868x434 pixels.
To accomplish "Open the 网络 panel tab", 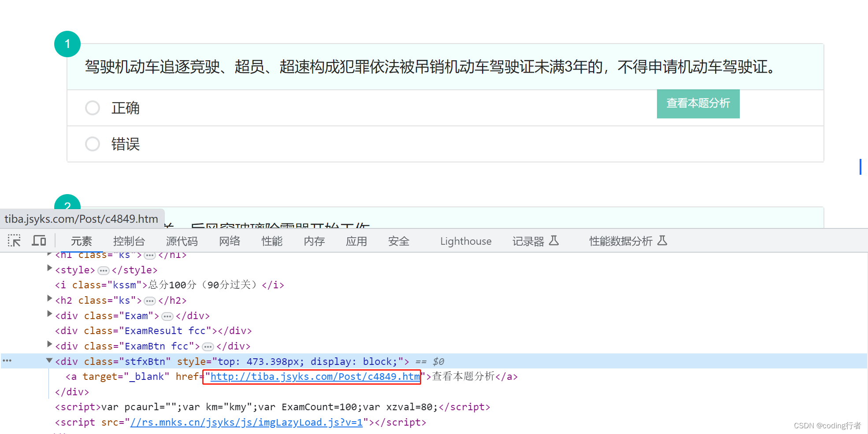I will coord(229,241).
